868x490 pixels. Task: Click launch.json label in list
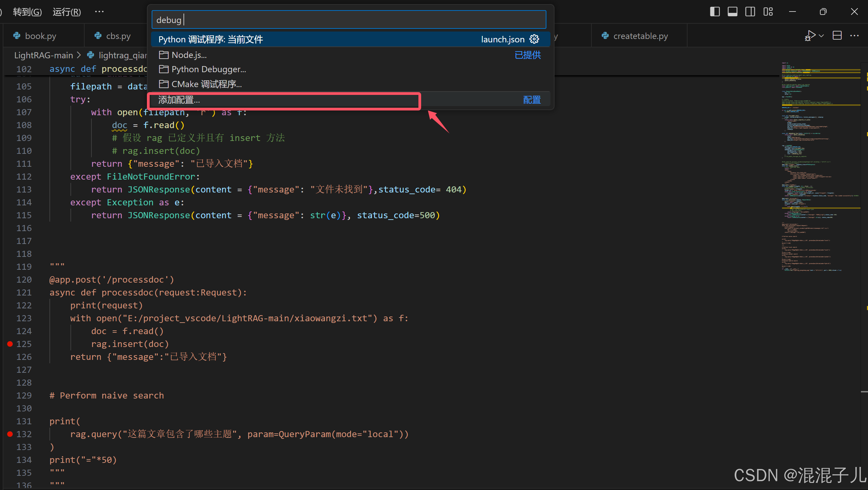503,39
